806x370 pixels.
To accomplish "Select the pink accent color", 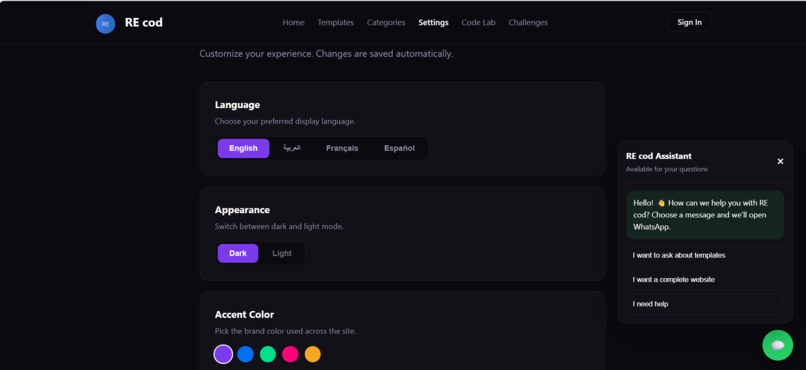I will point(290,354).
